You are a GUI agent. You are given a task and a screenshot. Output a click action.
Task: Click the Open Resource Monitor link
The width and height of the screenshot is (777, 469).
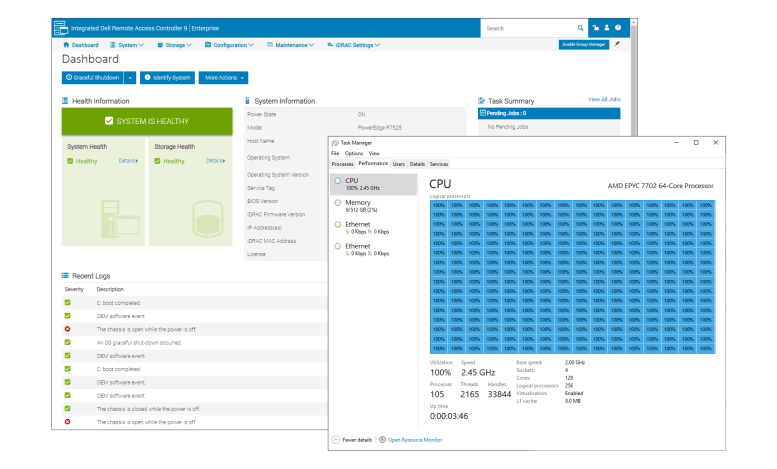click(x=415, y=440)
